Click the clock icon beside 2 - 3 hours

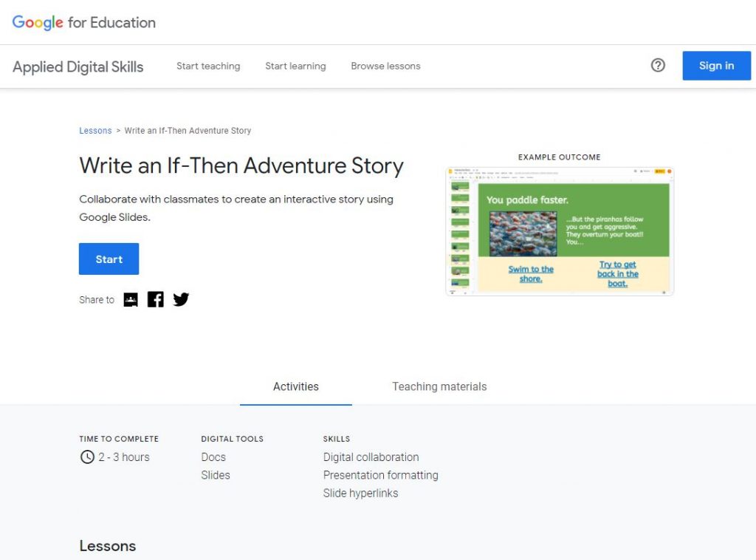pyautogui.click(x=87, y=457)
